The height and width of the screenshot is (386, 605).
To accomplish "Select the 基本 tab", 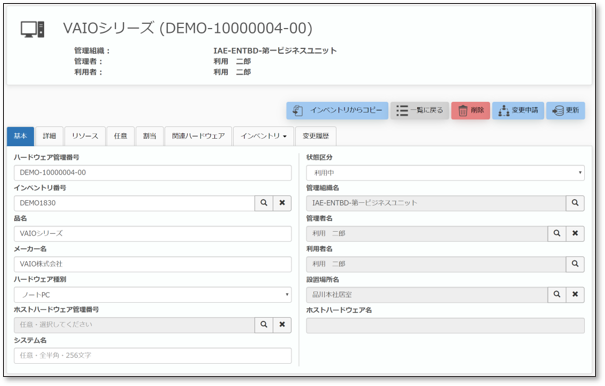I will point(20,136).
